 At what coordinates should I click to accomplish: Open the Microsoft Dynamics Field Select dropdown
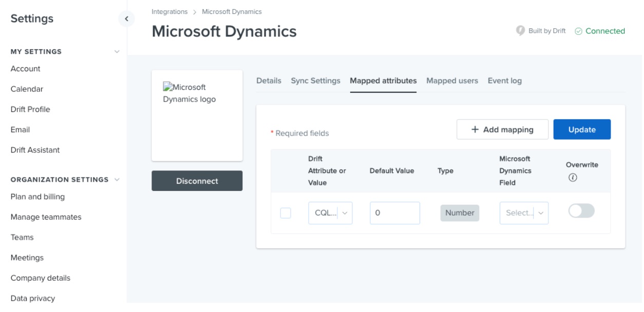coord(524,213)
